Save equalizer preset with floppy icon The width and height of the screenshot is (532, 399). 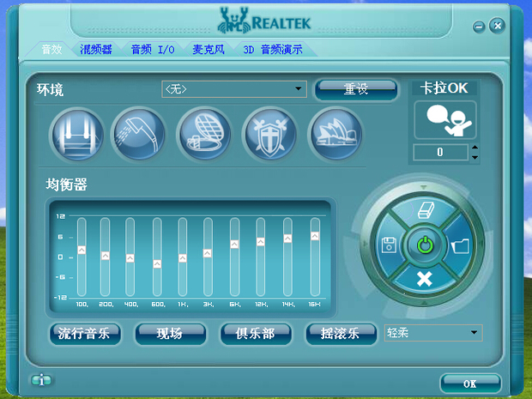389,245
